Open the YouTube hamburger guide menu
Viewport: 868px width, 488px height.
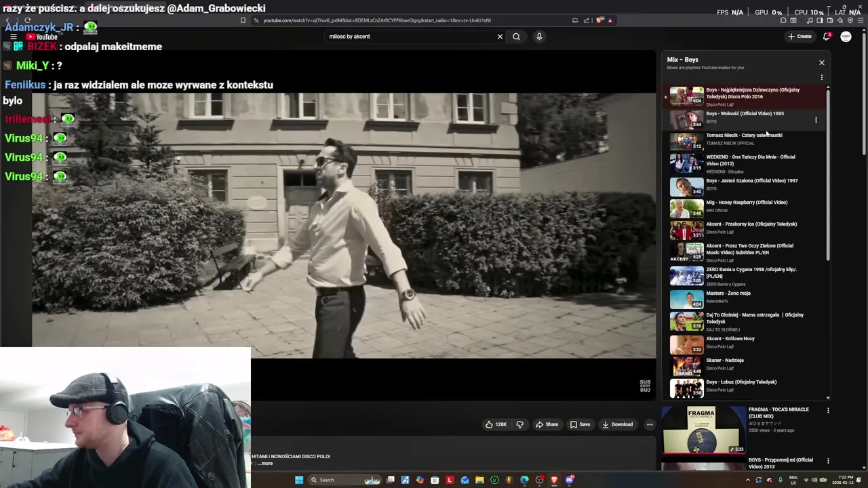[x=13, y=37]
